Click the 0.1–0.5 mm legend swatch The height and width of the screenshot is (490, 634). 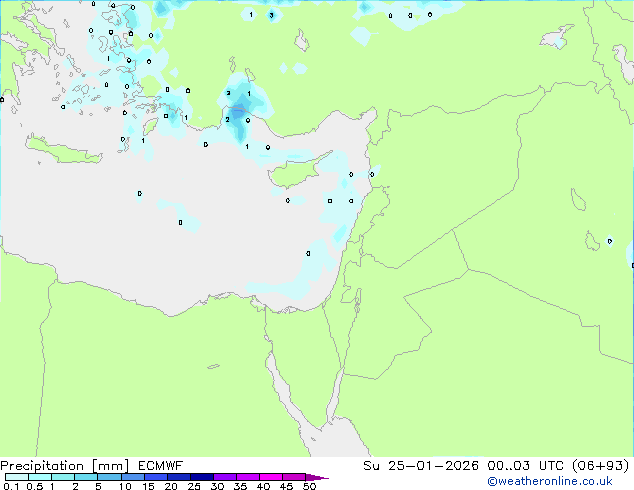point(17,477)
